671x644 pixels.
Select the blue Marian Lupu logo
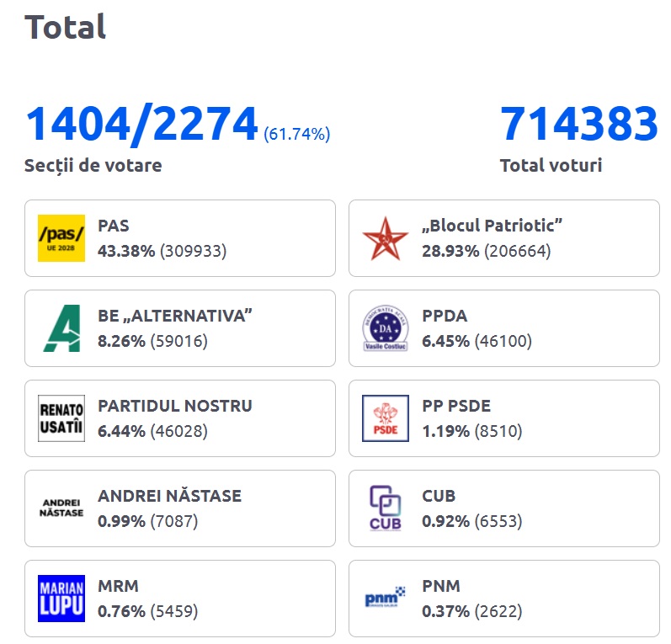61,598
